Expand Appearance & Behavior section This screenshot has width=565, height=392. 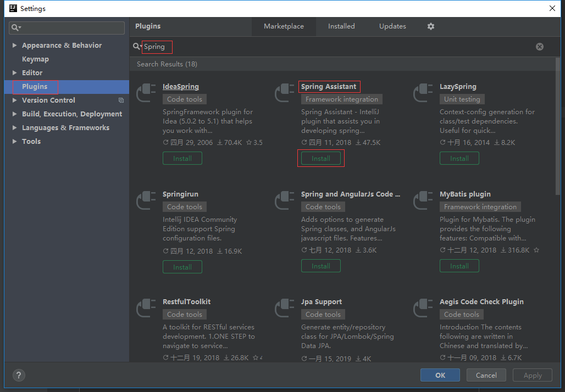tap(14, 46)
